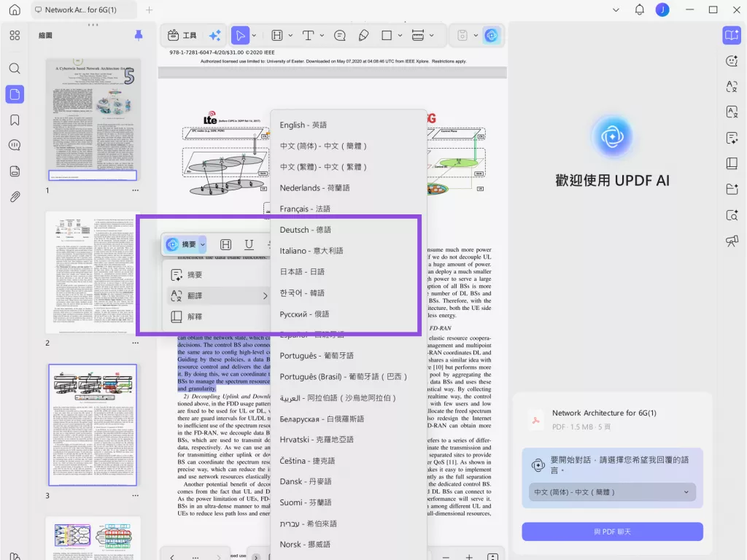This screenshot has width=747, height=560.
Task: Select the highlighter tool
Action: point(363,35)
